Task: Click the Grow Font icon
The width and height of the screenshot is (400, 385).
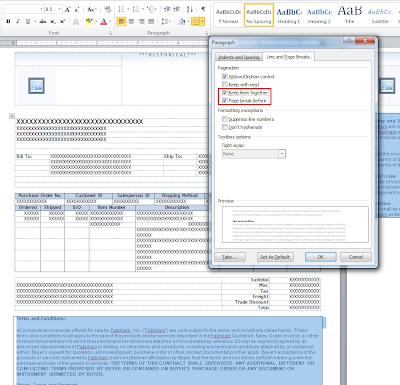Action: coord(68,9)
